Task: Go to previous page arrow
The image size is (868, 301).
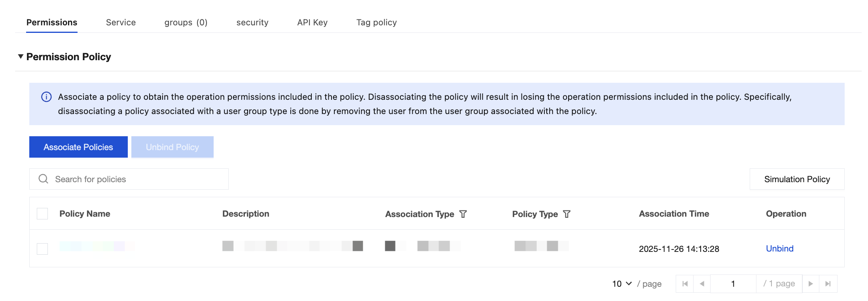Action: 702,284
